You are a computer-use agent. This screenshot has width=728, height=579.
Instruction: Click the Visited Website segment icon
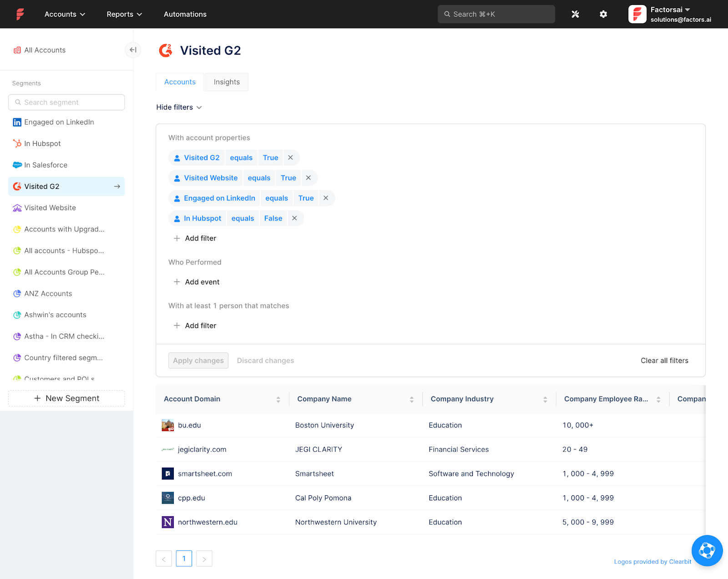tap(17, 208)
